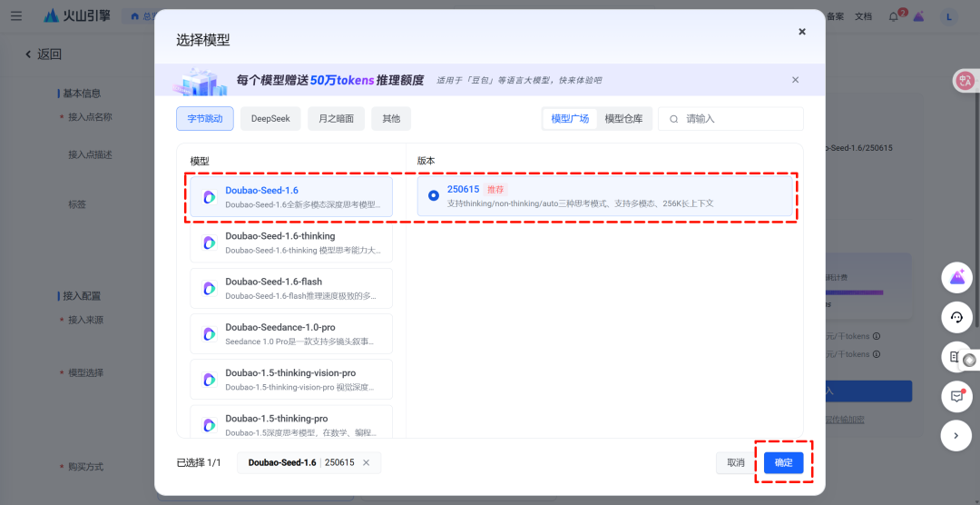
Task: Switch to 模型广场 tab
Action: (570, 119)
